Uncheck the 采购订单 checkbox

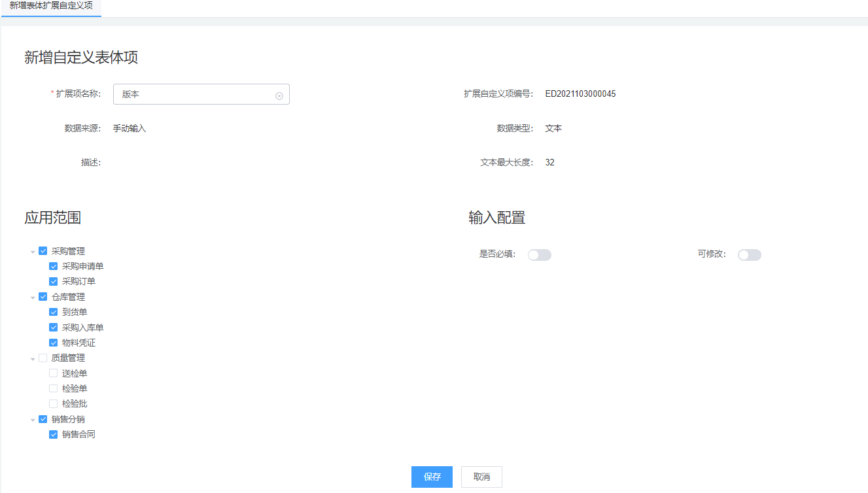[x=54, y=282]
